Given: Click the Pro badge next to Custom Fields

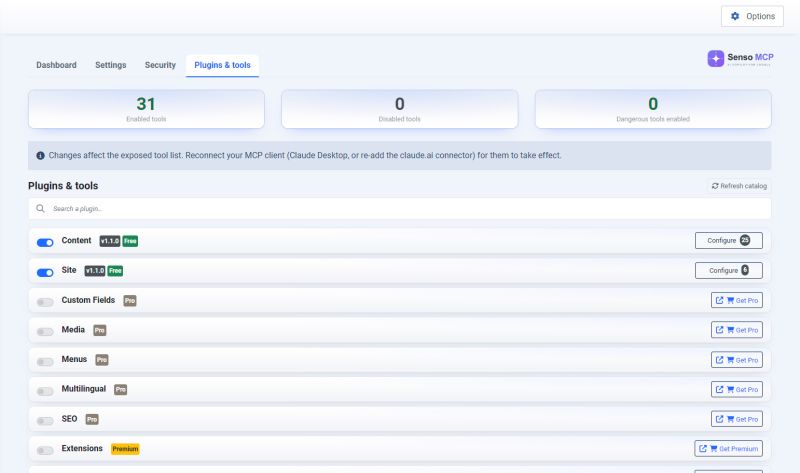Looking at the screenshot, I should (x=130, y=301).
